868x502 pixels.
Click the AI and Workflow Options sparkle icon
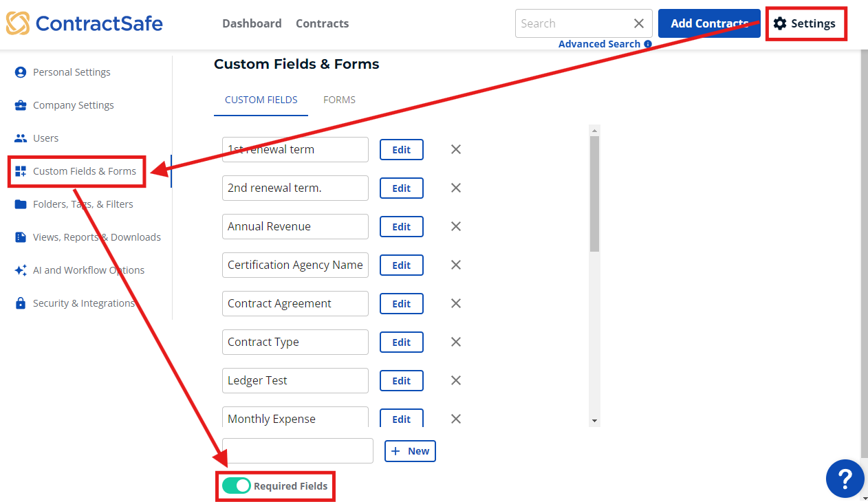click(21, 270)
